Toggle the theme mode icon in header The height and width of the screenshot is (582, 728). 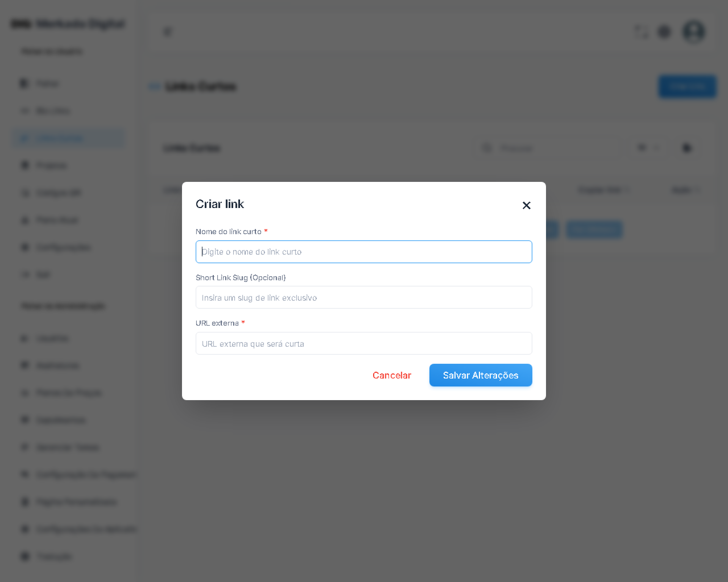pyautogui.click(x=664, y=32)
